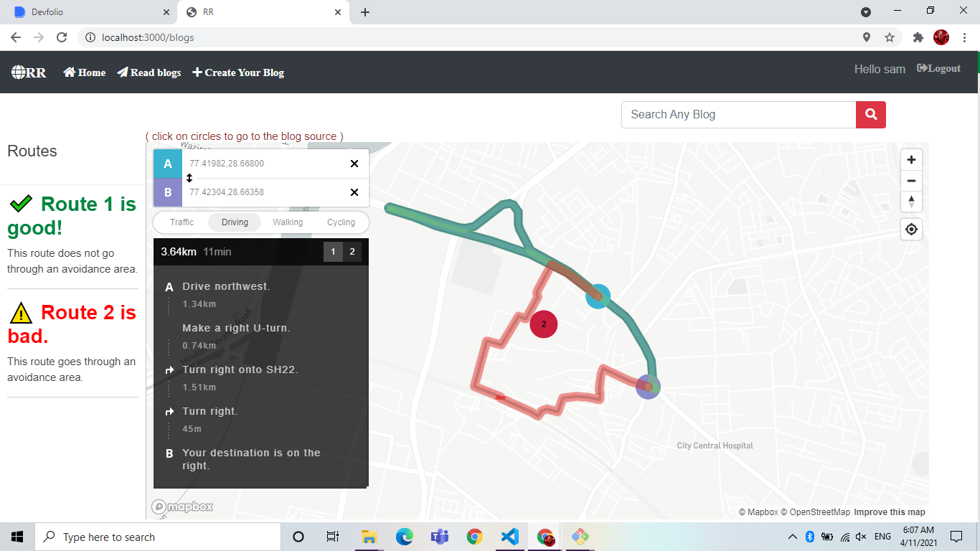980x551 pixels.
Task: Open Microsoft Teams from taskbar
Action: [439, 537]
